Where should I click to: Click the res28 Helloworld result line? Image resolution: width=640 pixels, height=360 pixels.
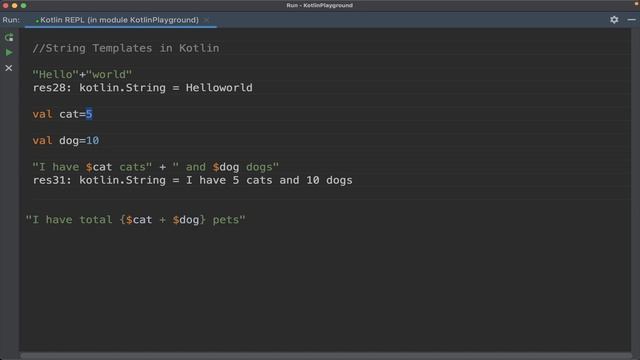coord(142,88)
